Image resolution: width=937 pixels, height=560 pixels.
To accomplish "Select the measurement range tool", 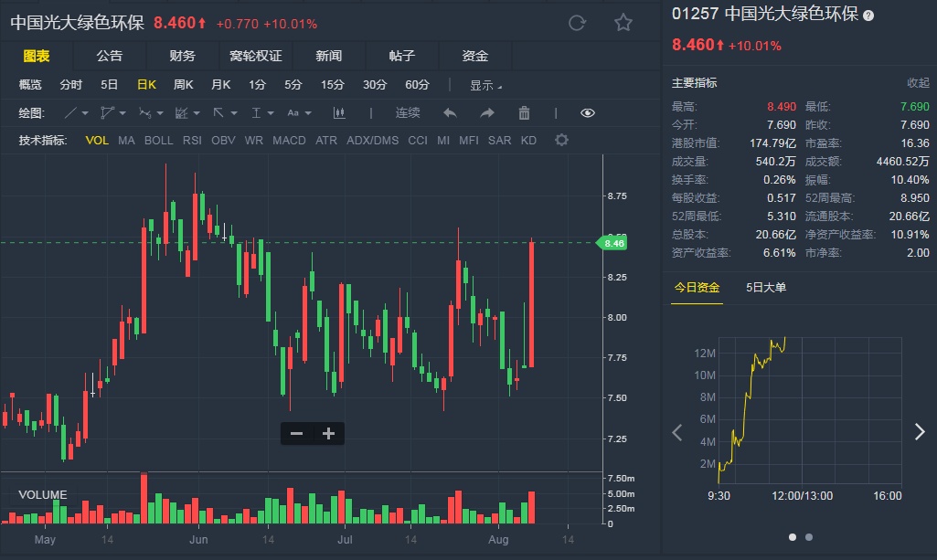I will click(256, 113).
